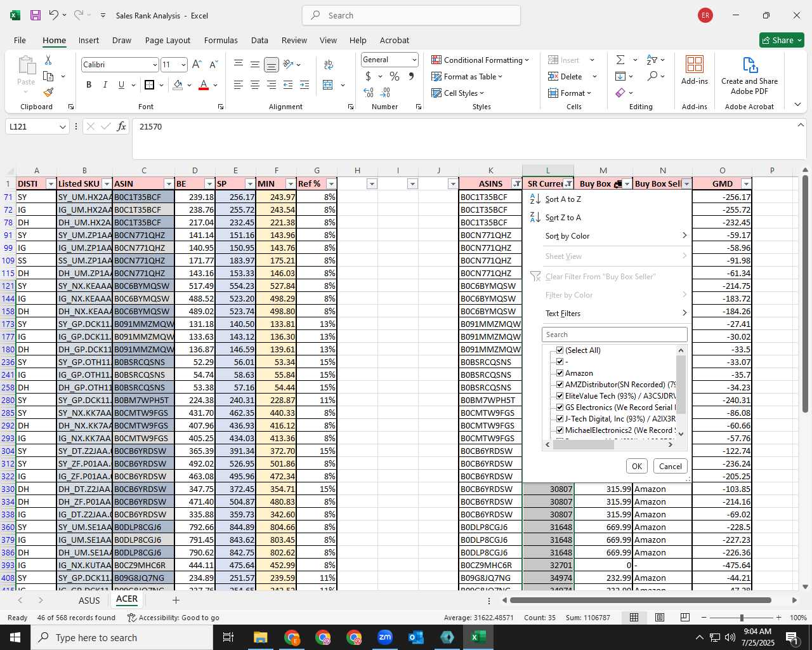Activate the Format Painter brush
The height and width of the screenshot is (650, 812).
48,92
